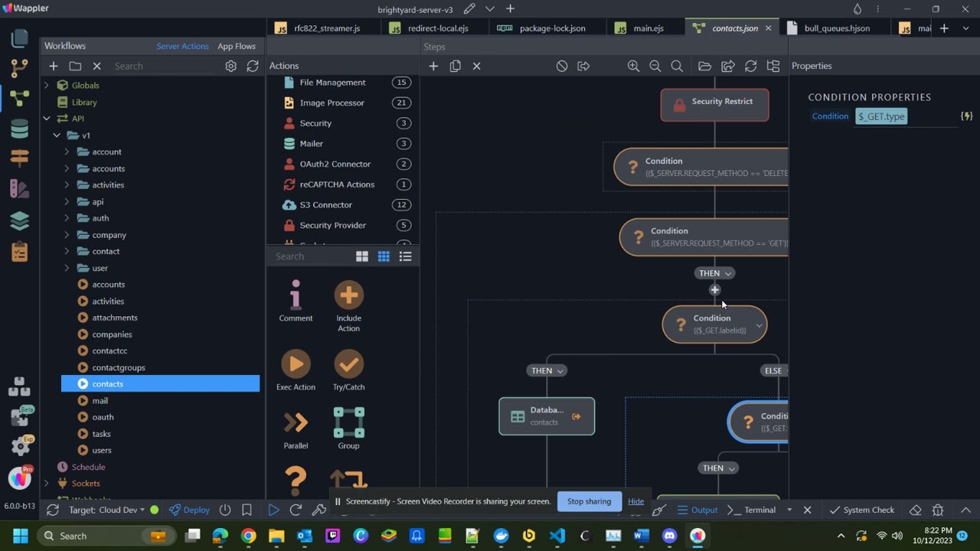Screen dimensions: 980x551
Task: Open the ELSE branch dropdown
Action: (775, 370)
